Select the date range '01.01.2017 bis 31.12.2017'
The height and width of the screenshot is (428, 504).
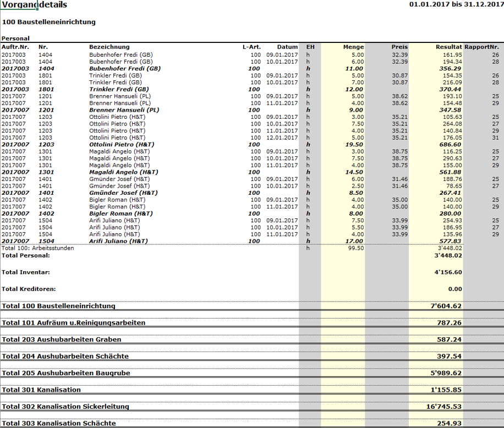click(x=457, y=4)
